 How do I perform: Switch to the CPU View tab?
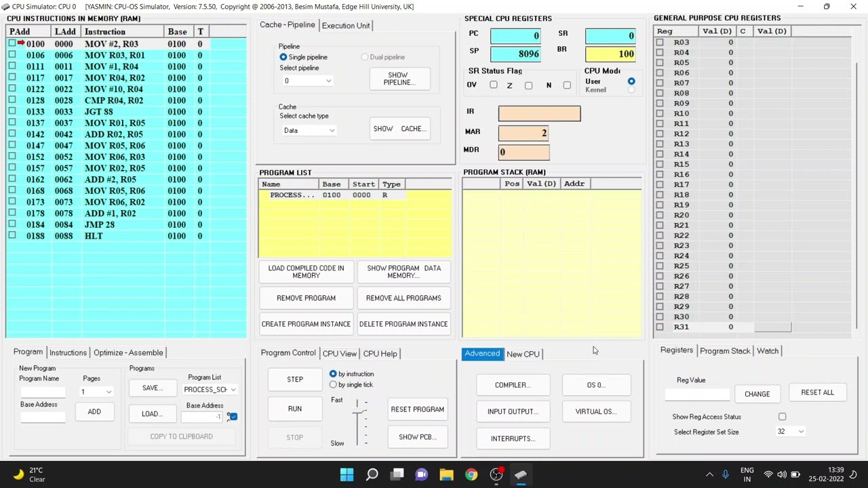pos(340,354)
